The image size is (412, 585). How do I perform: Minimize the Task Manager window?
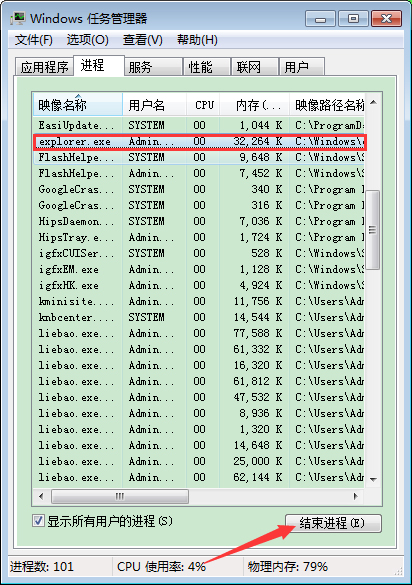click(321, 19)
